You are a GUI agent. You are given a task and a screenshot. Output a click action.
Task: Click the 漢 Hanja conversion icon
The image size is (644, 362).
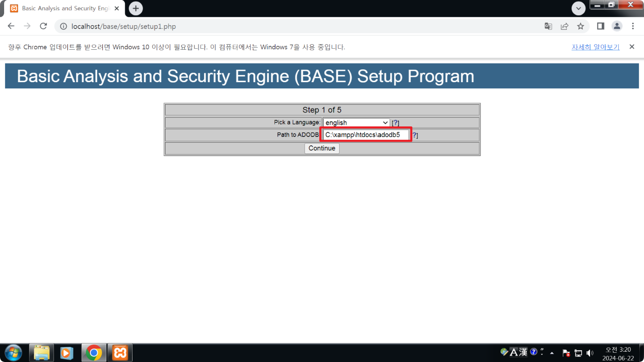523,352
